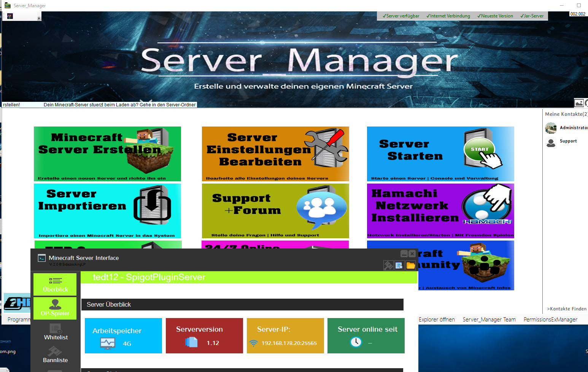Click the log viewer icon with magnifier

coord(399,265)
